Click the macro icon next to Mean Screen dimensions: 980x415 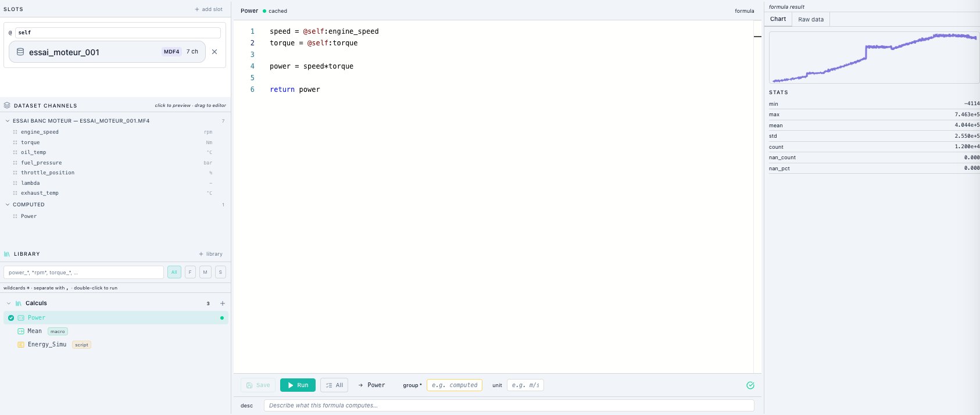21,331
